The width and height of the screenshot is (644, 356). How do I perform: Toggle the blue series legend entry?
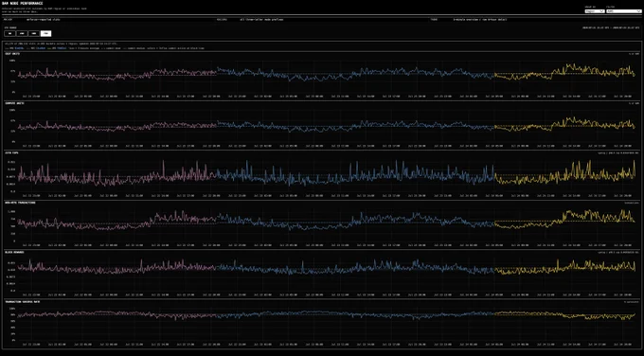pyautogui.click(x=35, y=48)
